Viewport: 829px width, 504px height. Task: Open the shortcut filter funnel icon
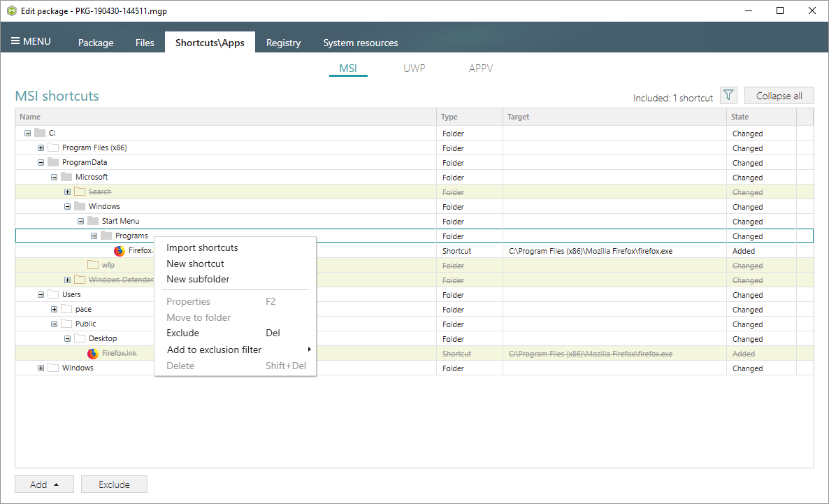coord(728,95)
